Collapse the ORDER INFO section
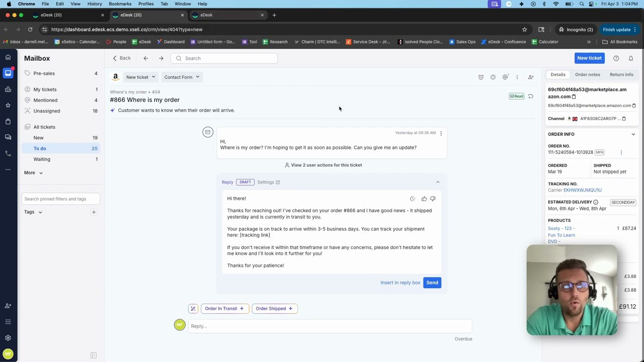Image resolution: width=644 pixels, height=362 pixels. click(633, 134)
